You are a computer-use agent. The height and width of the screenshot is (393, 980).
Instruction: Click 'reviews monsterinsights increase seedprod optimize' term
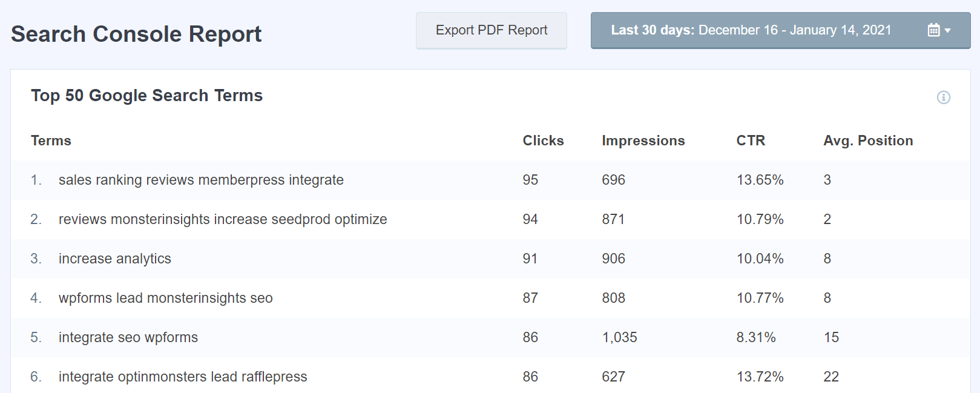coord(222,219)
